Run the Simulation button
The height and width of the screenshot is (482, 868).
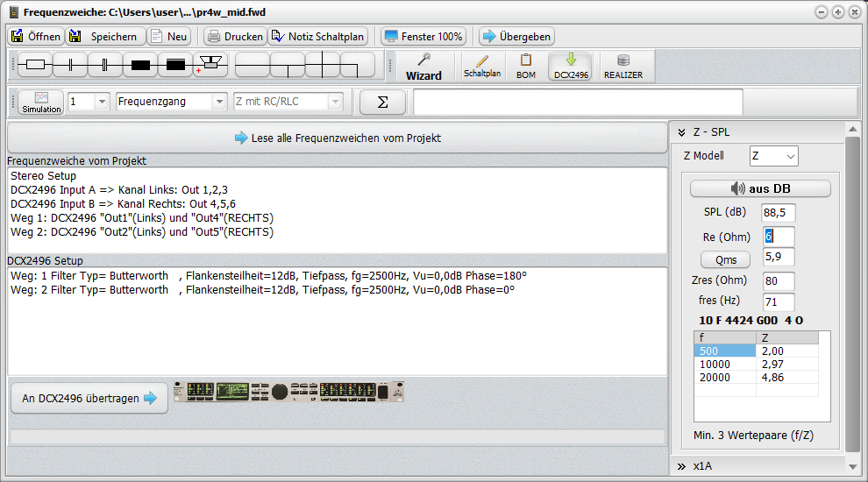(41, 102)
